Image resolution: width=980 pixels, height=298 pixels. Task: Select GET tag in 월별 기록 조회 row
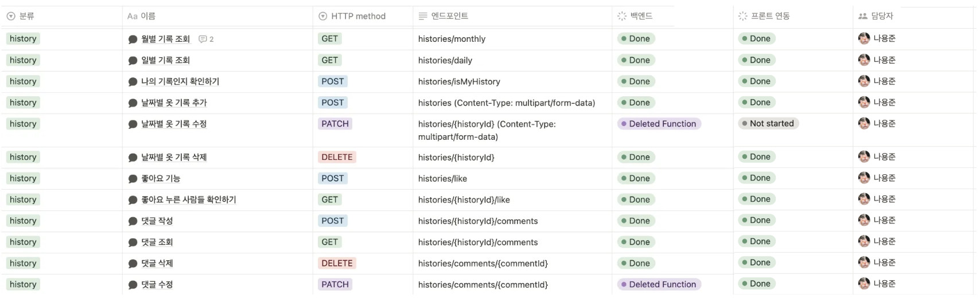tap(330, 38)
